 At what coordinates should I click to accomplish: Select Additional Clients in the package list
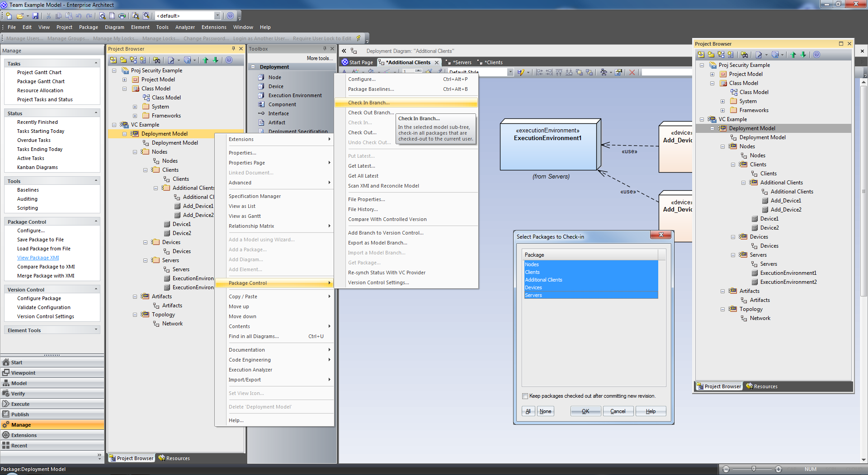(x=543, y=280)
